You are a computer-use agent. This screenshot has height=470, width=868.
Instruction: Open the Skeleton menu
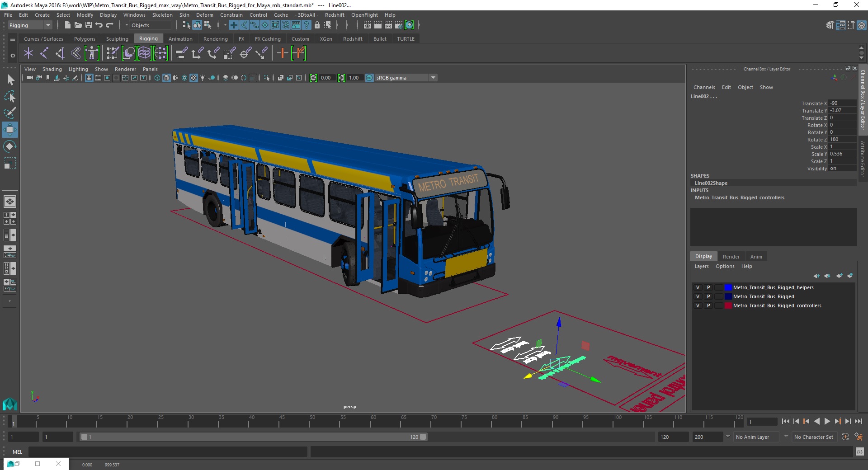click(x=162, y=15)
